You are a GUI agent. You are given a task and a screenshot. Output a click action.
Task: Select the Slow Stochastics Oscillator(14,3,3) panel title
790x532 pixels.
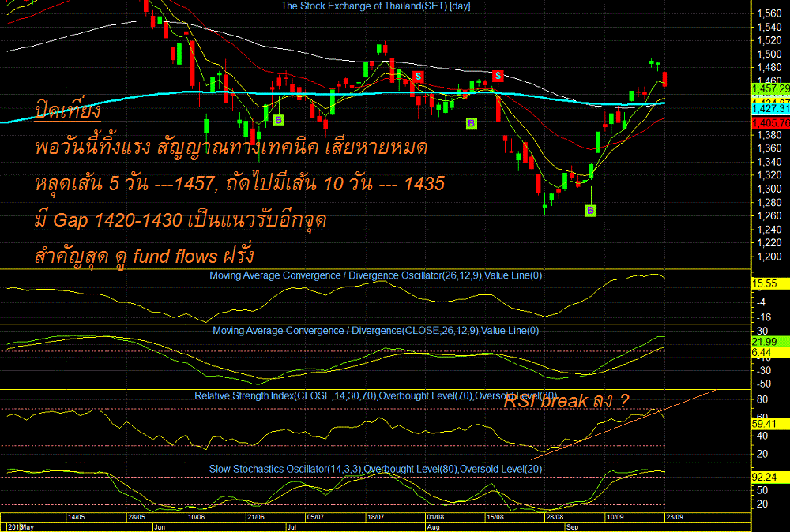coord(376,469)
